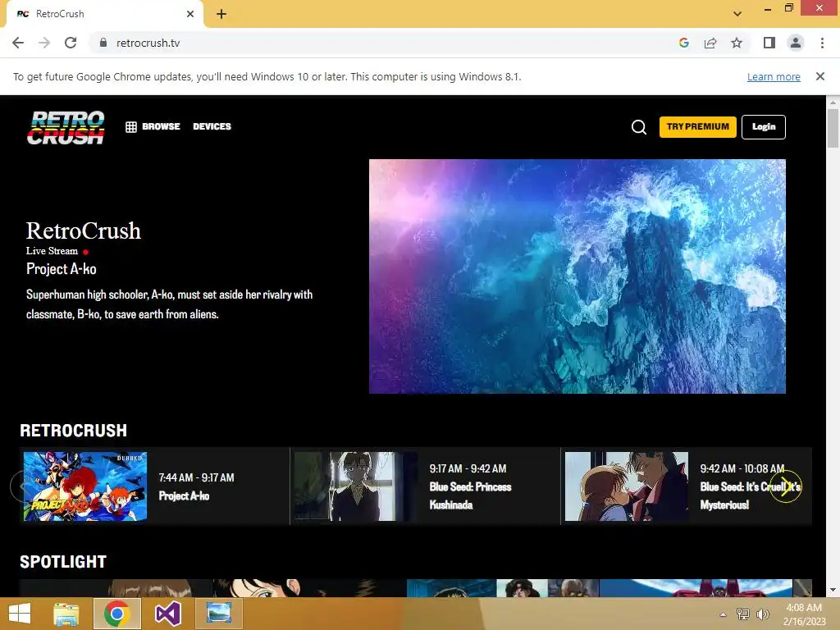Play the live stream video preview
This screenshot has height=630, width=840.
(577, 276)
